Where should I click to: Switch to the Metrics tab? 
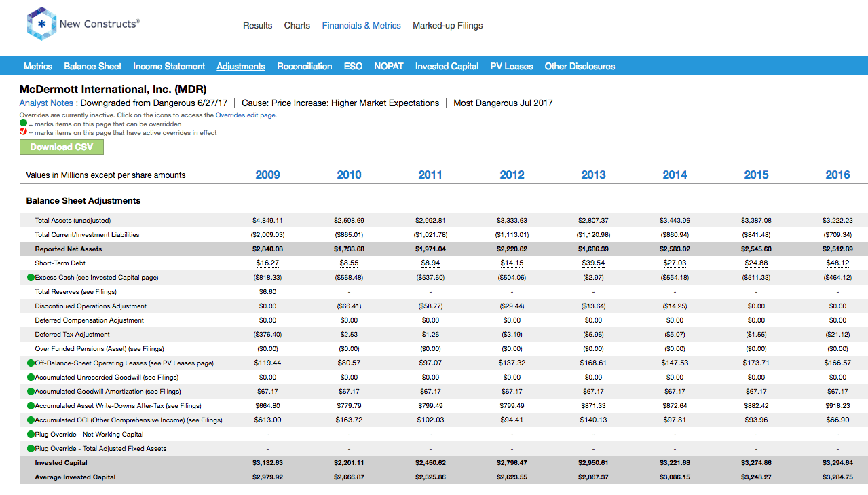38,66
